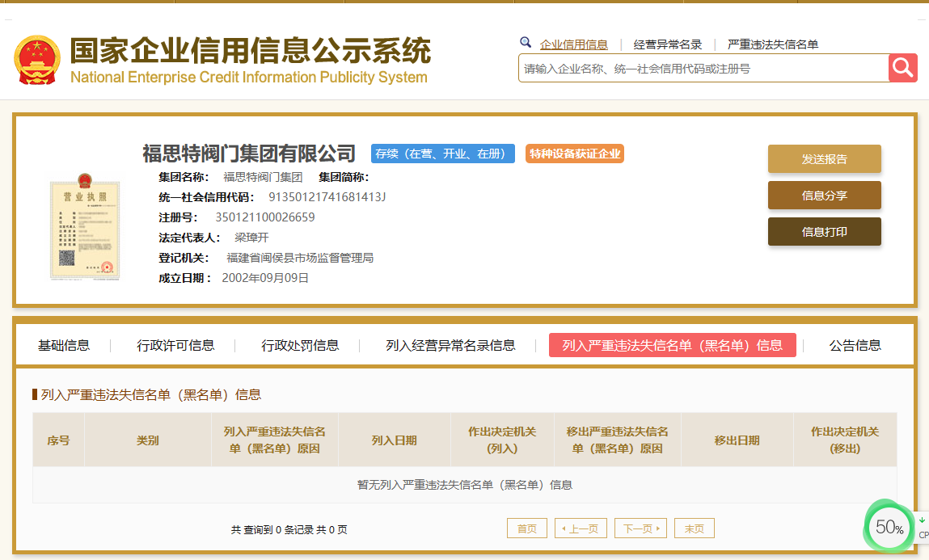Screen dimensions: 929x560
Task: Click the 作出决定机关(列入) column header
Action: point(502,440)
